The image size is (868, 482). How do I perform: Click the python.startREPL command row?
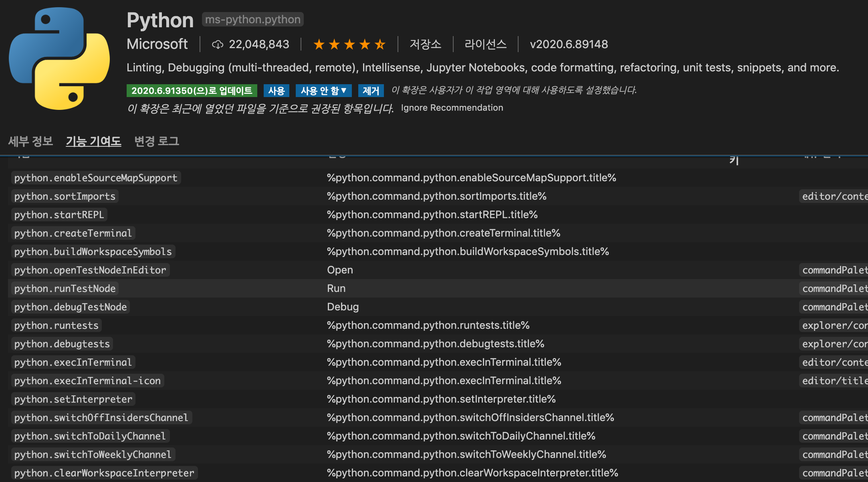click(x=59, y=215)
